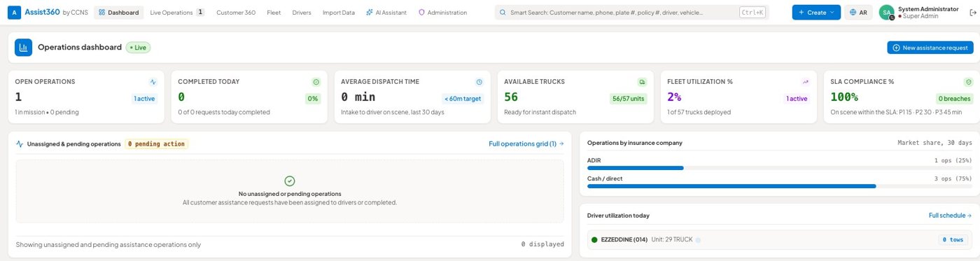Open the Drivers tab
This screenshot has width=980, height=261.
click(x=302, y=13)
